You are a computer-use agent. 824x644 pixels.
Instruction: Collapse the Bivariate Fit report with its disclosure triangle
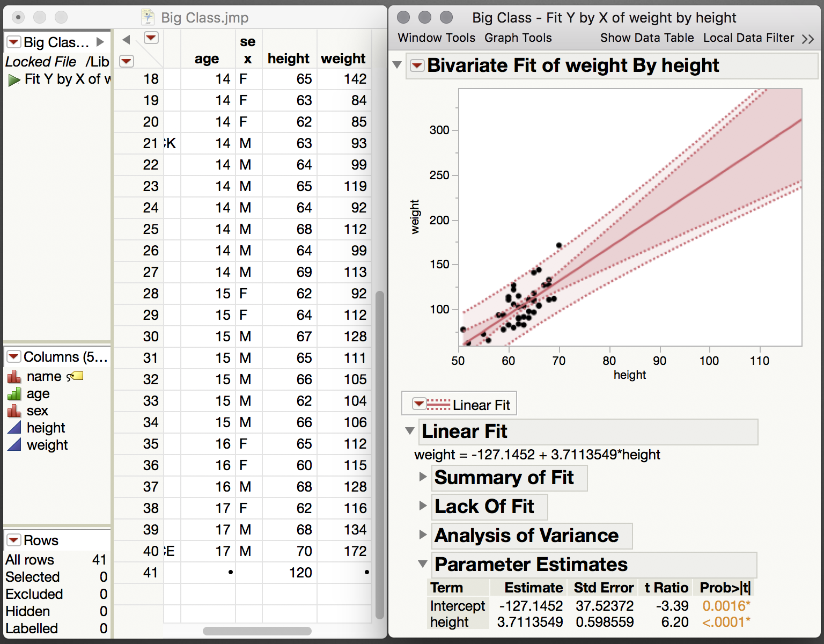tap(397, 64)
